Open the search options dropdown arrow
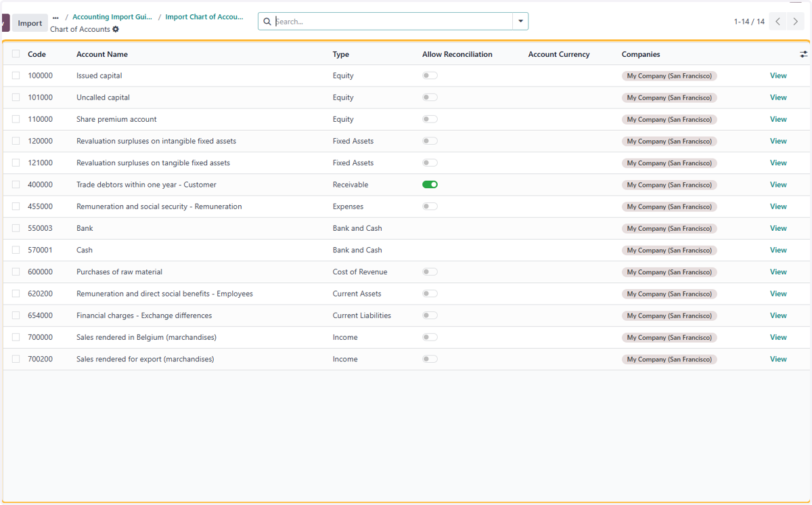812x505 pixels. 520,22
